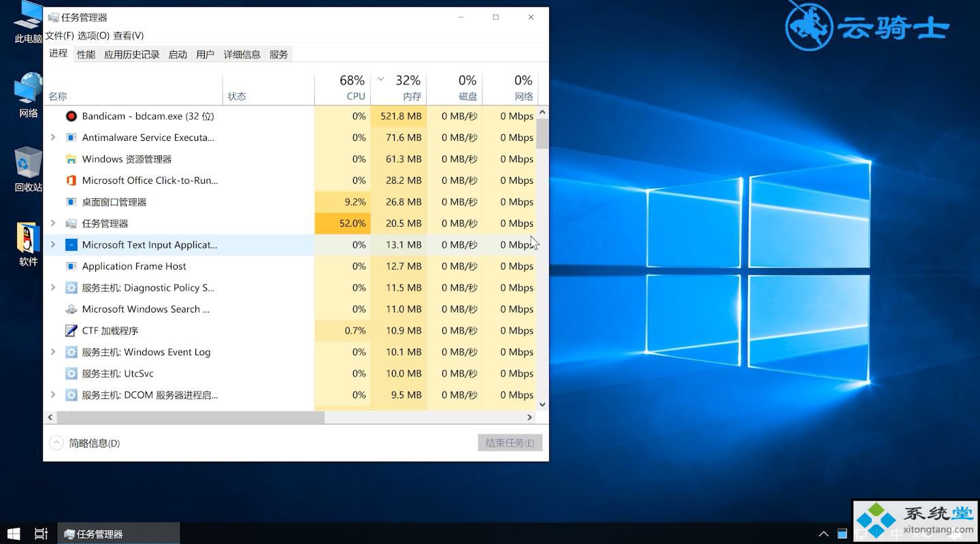Click the Microsoft Text Input Application icon
This screenshot has height=544, width=980.
[x=71, y=245]
